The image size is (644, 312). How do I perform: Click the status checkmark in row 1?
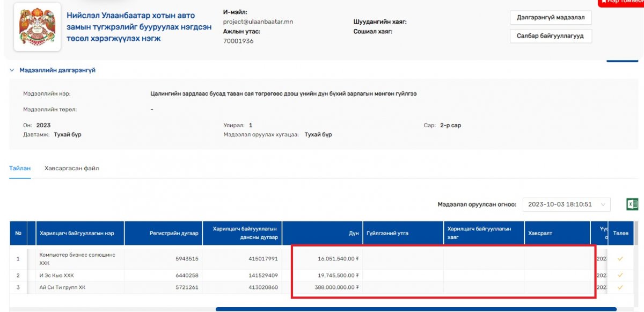tap(620, 259)
